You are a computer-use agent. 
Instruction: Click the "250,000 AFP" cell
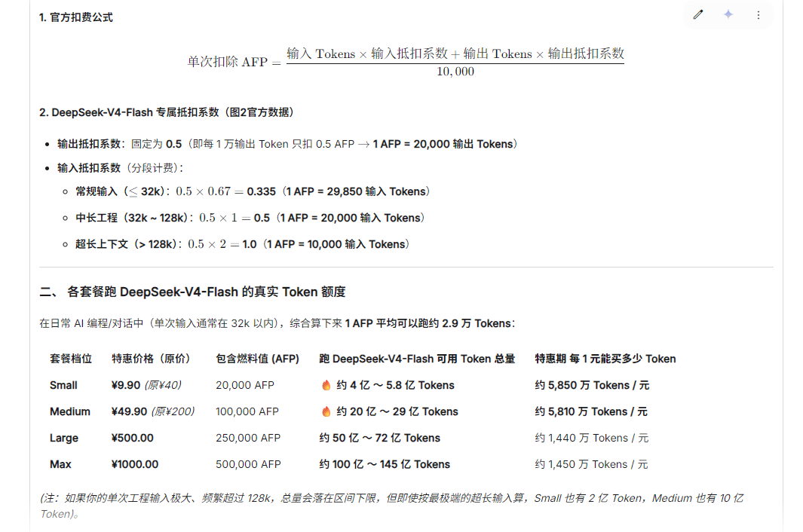[x=248, y=439]
